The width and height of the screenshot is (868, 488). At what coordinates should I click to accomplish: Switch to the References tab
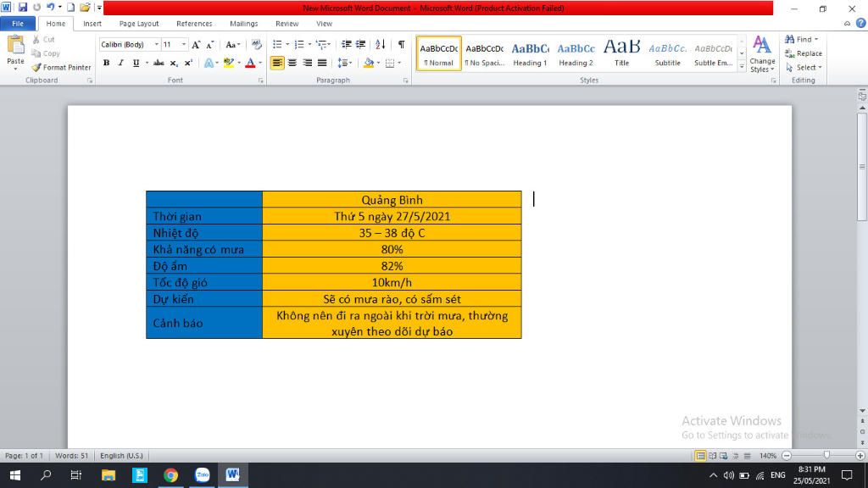[x=194, y=23]
